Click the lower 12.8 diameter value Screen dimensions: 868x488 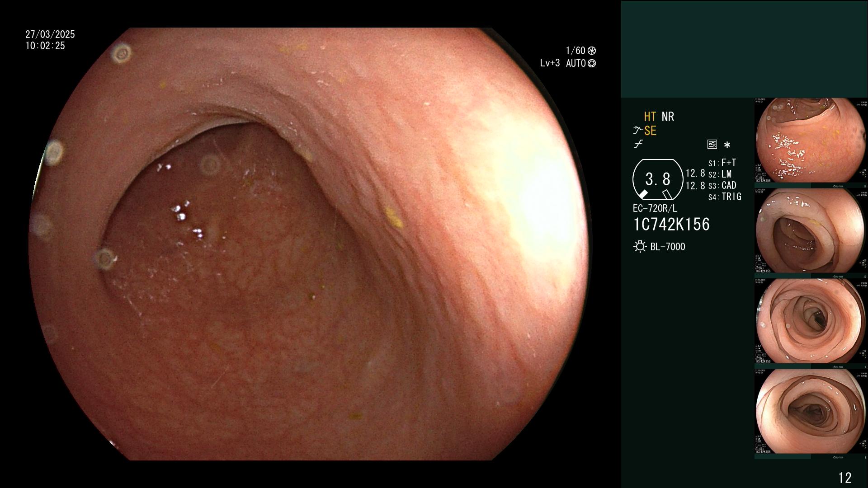[x=695, y=185]
